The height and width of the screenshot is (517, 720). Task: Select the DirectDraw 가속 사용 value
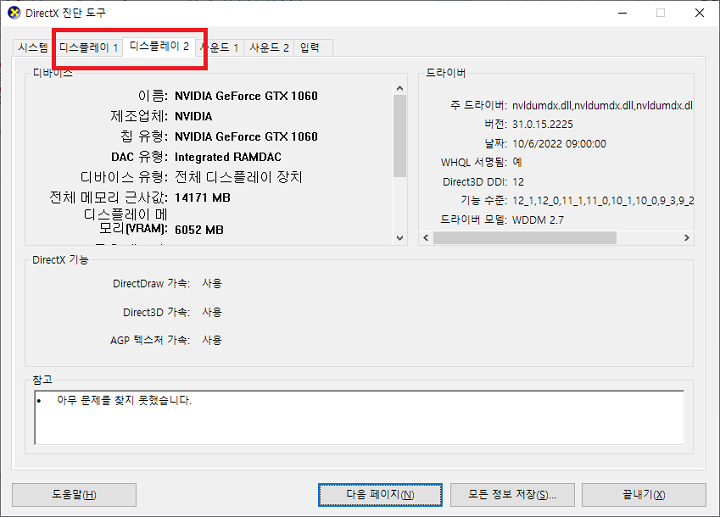click(212, 283)
